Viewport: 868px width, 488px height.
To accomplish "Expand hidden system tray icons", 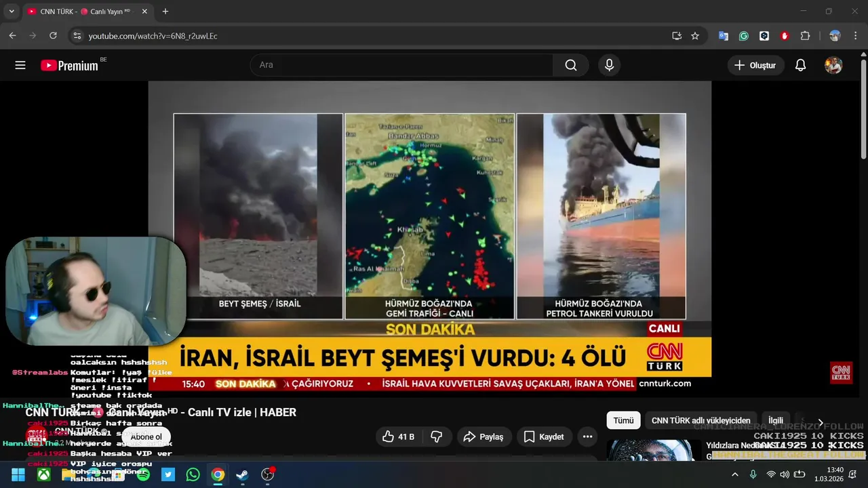I will click(x=734, y=474).
